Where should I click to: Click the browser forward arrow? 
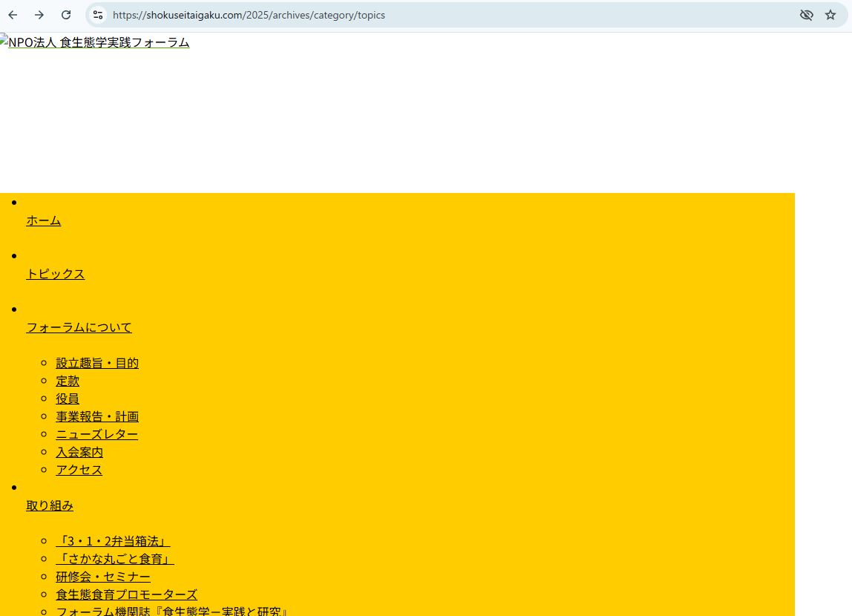pos(39,15)
